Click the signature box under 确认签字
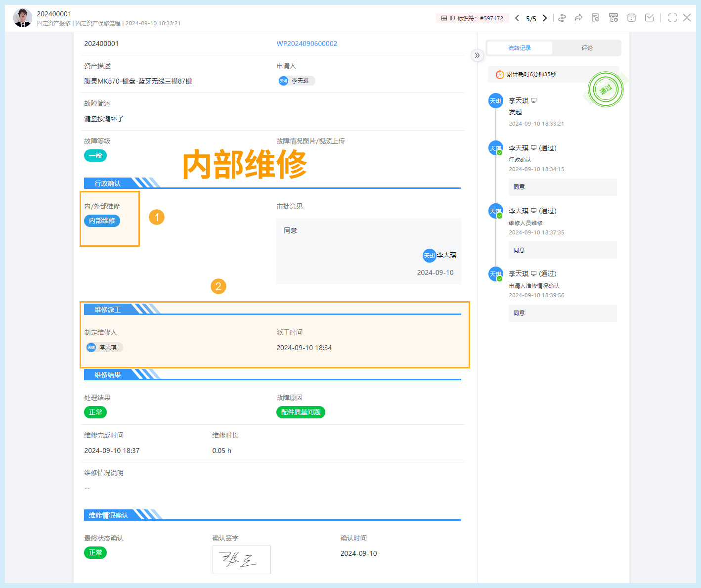The image size is (701, 588). tap(241, 559)
